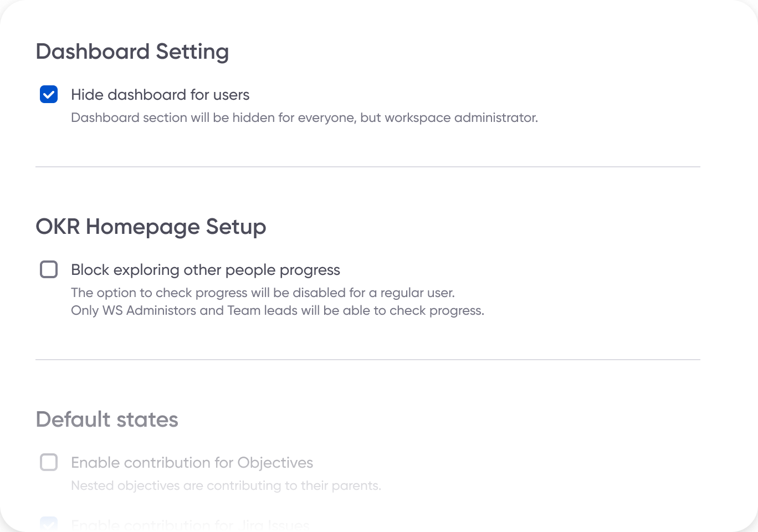Click the Hide dashboard for users label
758x532 pixels.
pos(160,94)
